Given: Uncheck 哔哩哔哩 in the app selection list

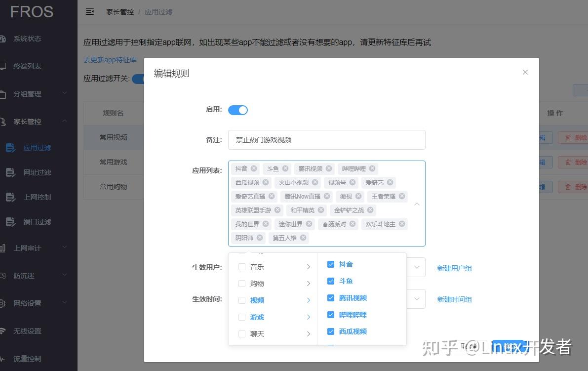Looking at the screenshot, I should pos(330,315).
